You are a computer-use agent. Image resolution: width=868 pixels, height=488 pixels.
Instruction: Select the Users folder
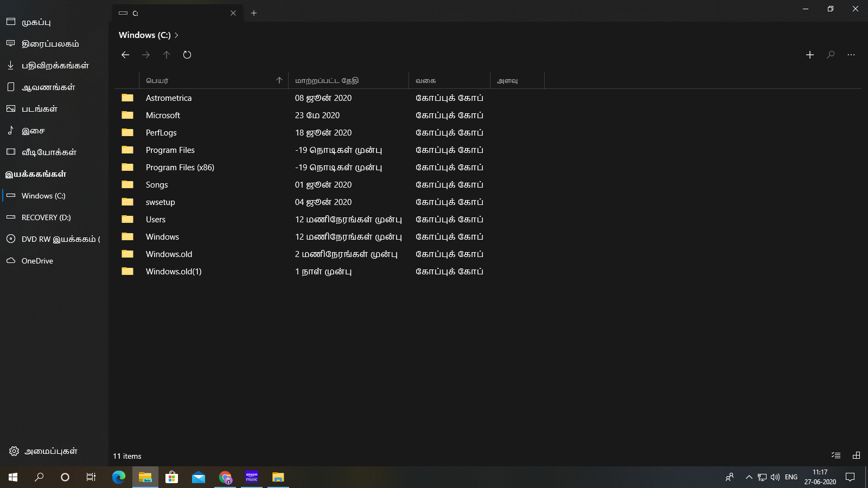(x=156, y=219)
